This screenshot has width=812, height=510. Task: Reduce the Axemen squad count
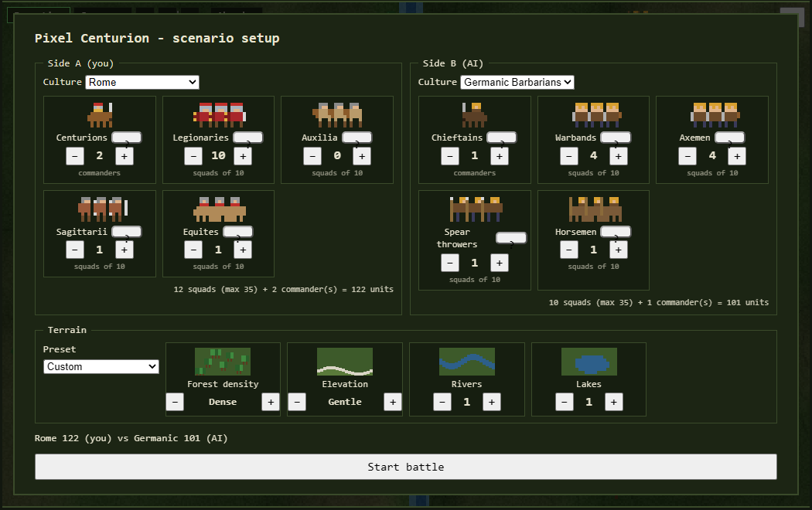tap(687, 156)
